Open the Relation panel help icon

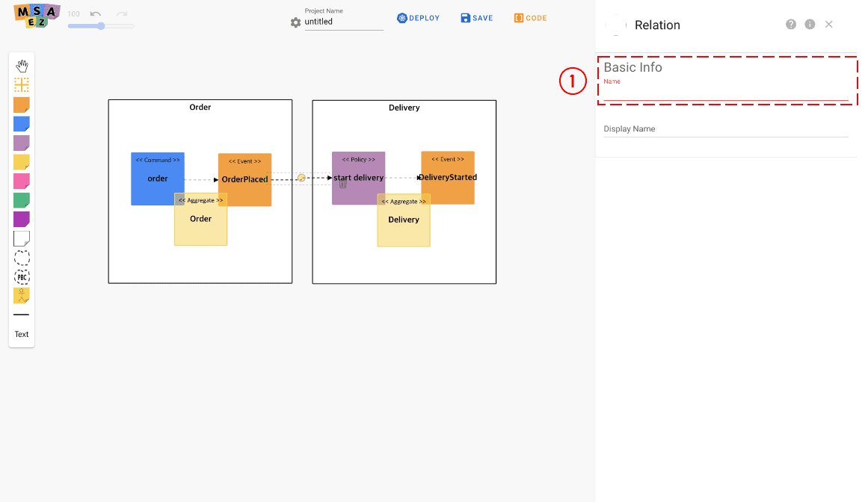pyautogui.click(x=791, y=25)
